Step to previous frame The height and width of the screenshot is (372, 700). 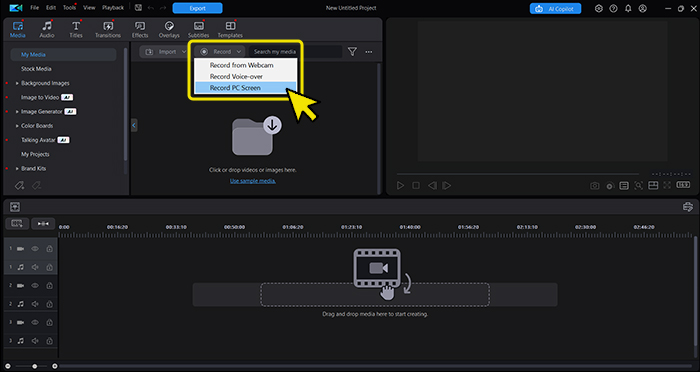(x=432, y=185)
